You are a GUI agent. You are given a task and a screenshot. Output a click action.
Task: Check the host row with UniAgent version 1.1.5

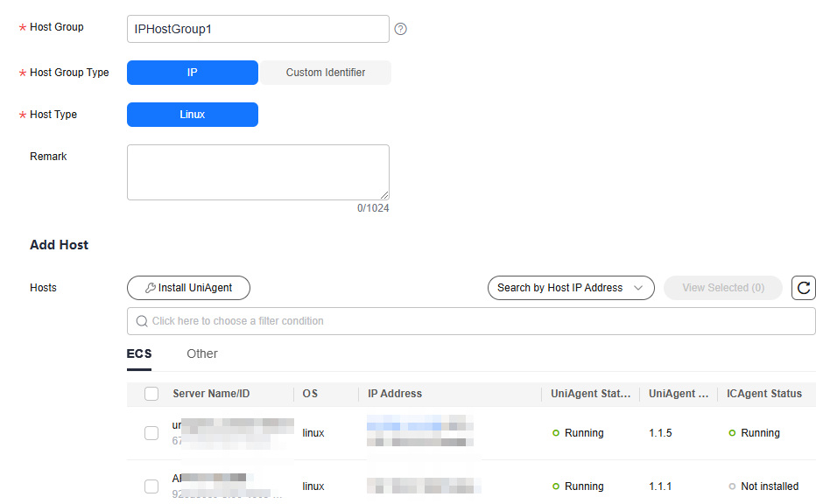[x=151, y=433]
